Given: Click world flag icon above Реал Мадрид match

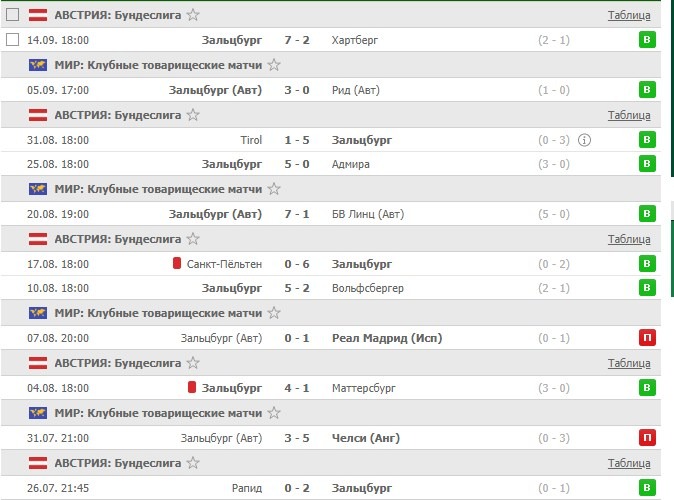Looking at the screenshot, I should [x=38, y=314].
